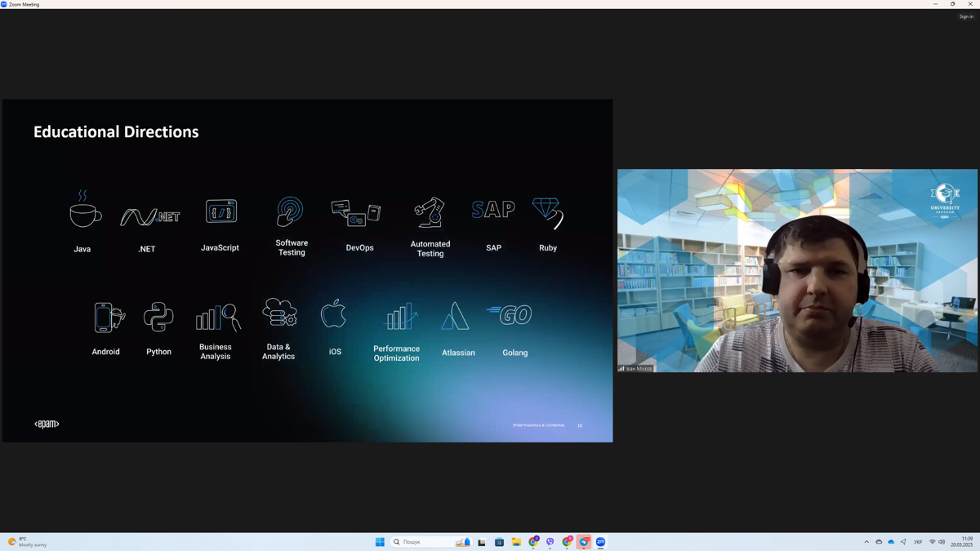Open the Chrome icon beside File Explorer
This screenshot has height=551, width=980.
point(533,542)
